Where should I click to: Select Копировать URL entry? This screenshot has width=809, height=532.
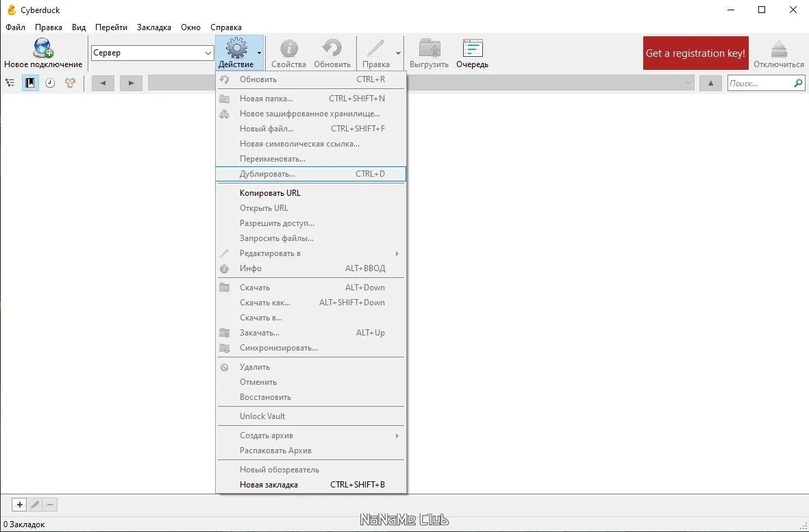click(x=310, y=193)
